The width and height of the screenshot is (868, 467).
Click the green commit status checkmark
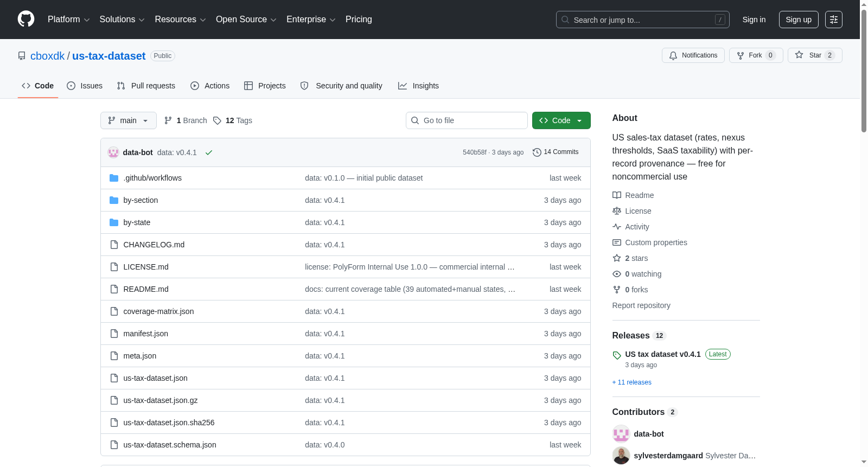[209, 152]
